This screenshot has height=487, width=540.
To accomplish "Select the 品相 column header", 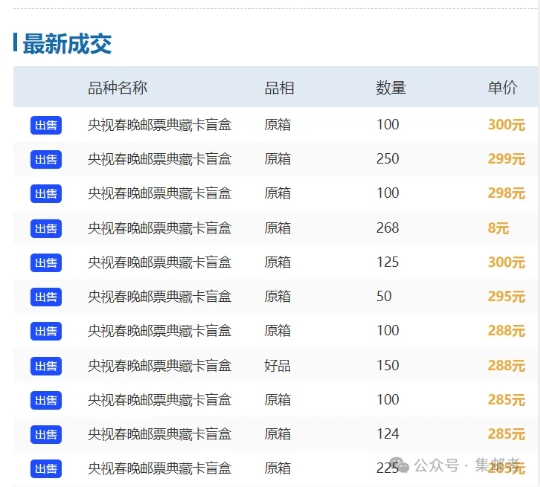I will pos(279,88).
